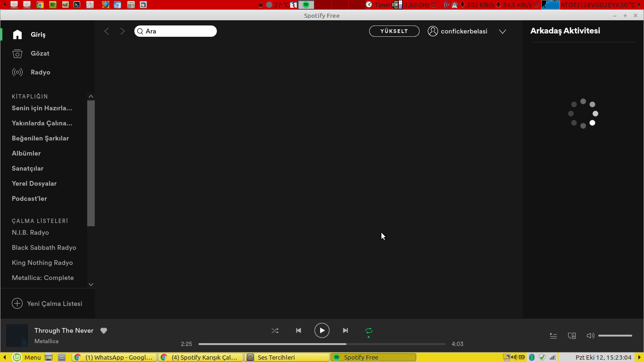This screenshot has height=362, width=644.
Task: Open Podcast'ler section
Action: click(29, 198)
